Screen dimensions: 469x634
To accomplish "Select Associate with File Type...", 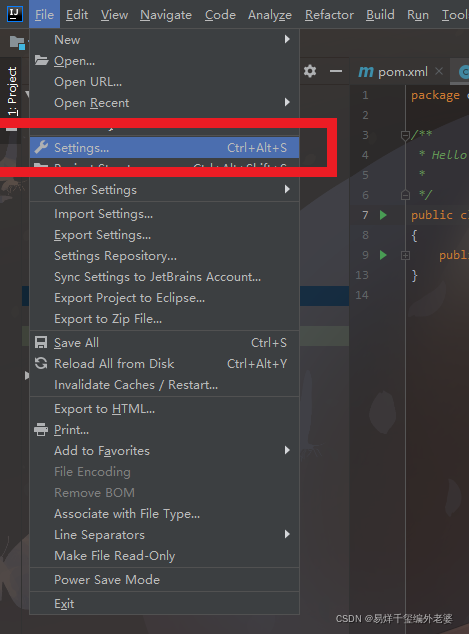I will (x=165, y=514).
